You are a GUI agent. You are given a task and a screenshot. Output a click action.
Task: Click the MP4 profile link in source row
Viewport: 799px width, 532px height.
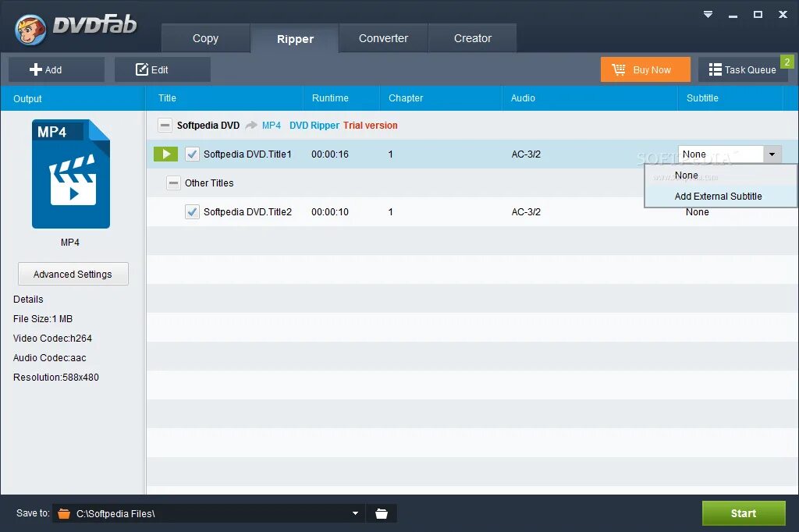pos(271,126)
